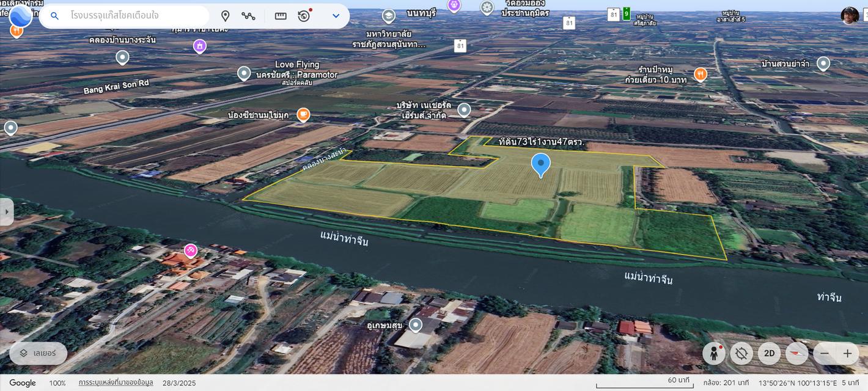Image resolution: width=868 pixels, height=391 pixels.
Task: Select the คลองบ้านบางระจัน place pin
Action: [x=122, y=57]
